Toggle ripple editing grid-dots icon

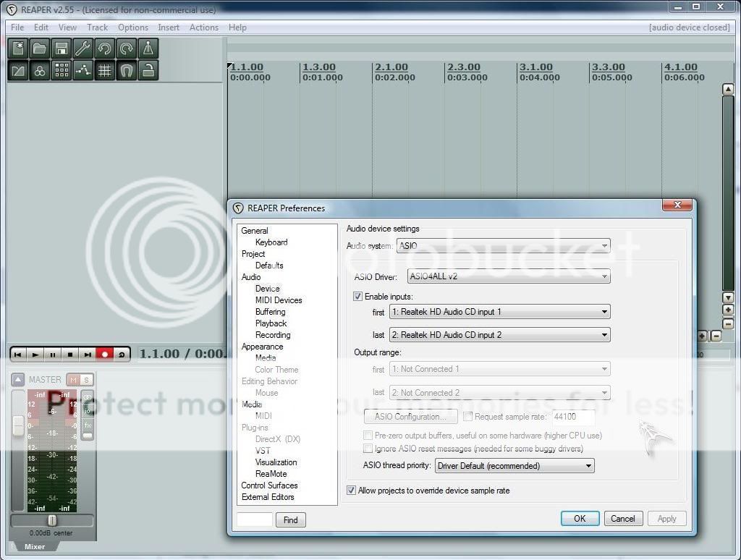62,70
